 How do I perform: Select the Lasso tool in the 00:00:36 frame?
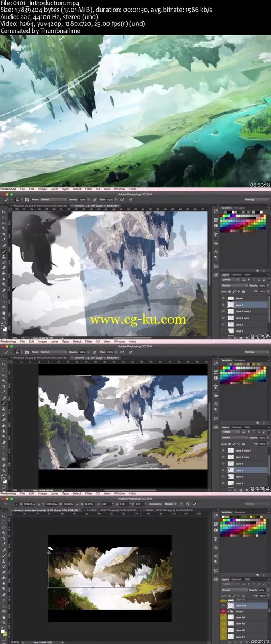tap(3, 223)
